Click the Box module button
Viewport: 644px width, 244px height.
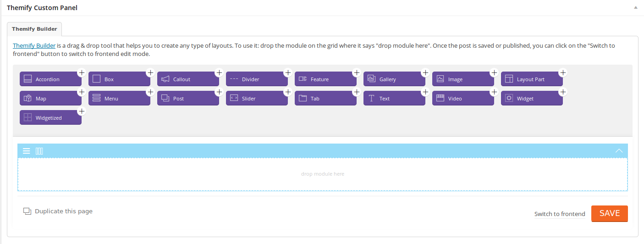point(119,79)
